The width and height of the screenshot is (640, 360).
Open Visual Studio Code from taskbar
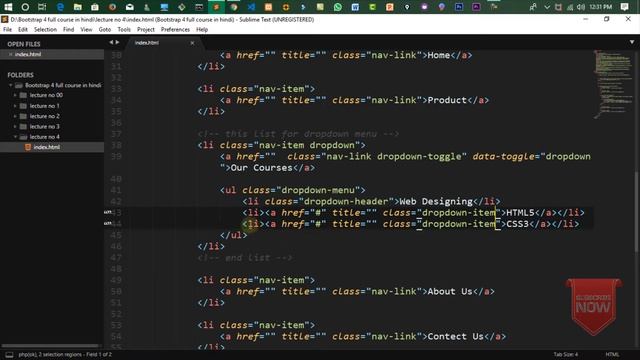tap(251, 7)
